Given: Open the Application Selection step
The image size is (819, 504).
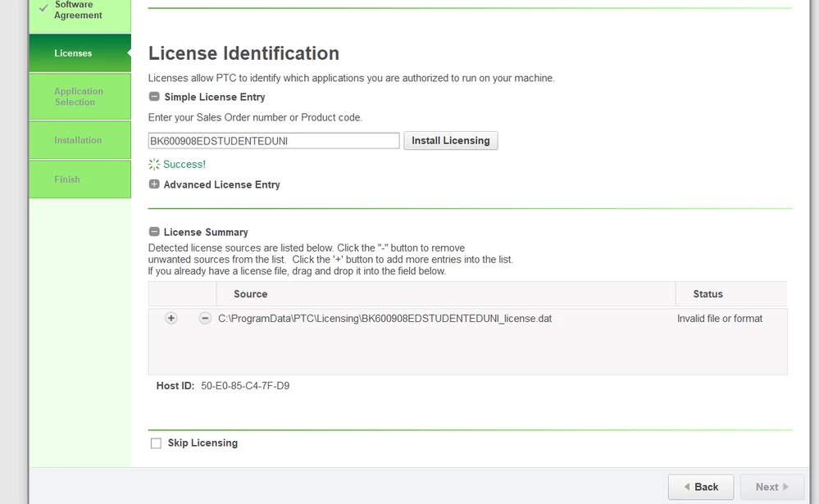Looking at the screenshot, I should (80, 97).
